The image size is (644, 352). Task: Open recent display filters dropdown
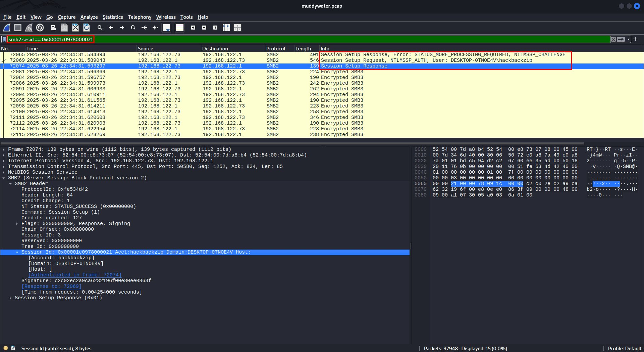point(629,39)
